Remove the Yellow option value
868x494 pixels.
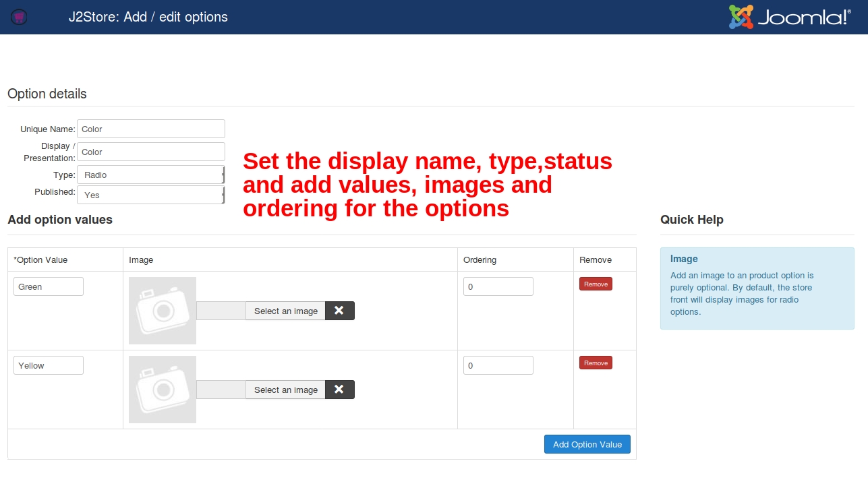[596, 363]
